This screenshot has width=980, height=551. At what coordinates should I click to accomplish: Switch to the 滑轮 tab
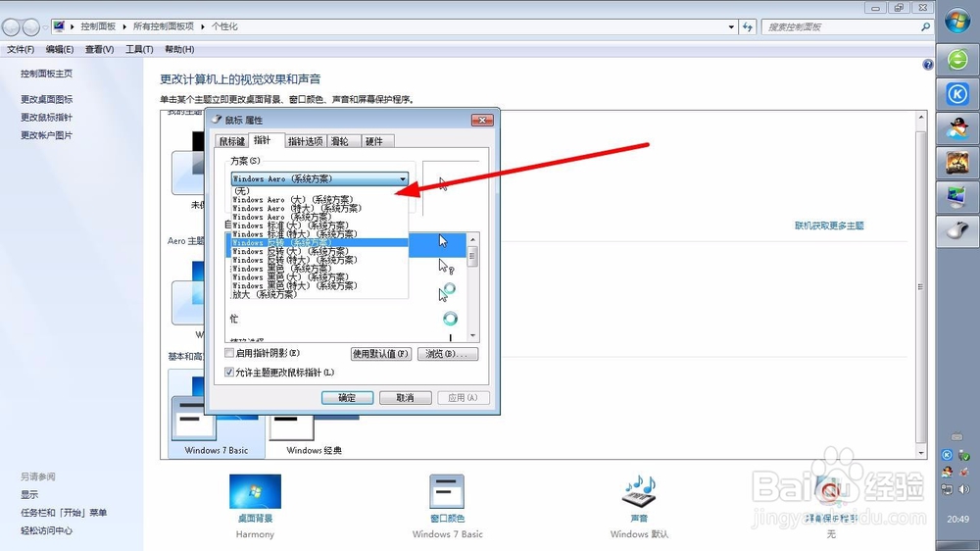point(340,141)
